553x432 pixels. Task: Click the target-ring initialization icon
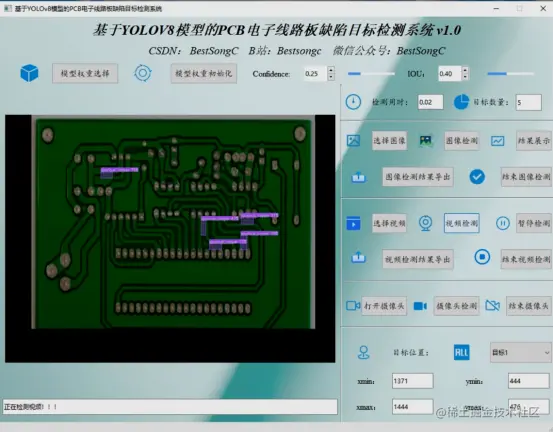[x=142, y=73]
